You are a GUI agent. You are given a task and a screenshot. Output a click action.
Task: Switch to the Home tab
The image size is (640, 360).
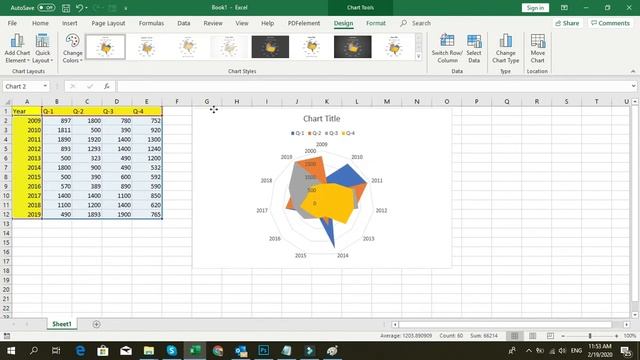pos(40,23)
